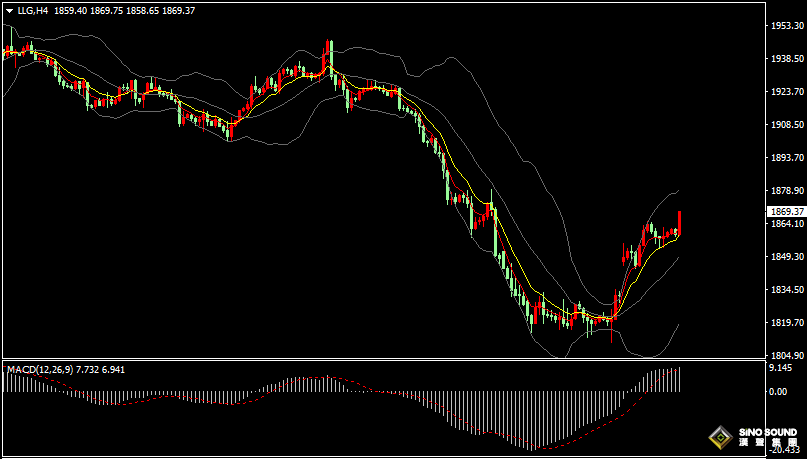Screen dimensions: 807x459
Task: Select the current price tag 1869.37
Action: [786, 211]
